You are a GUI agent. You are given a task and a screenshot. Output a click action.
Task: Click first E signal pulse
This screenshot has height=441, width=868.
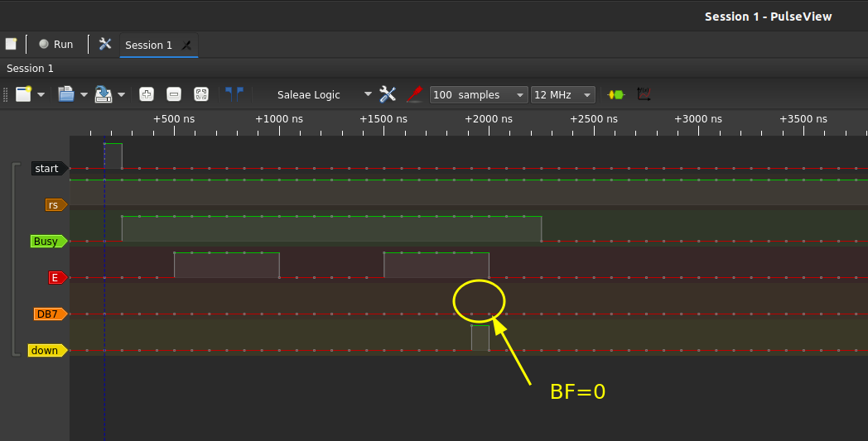coord(227,266)
